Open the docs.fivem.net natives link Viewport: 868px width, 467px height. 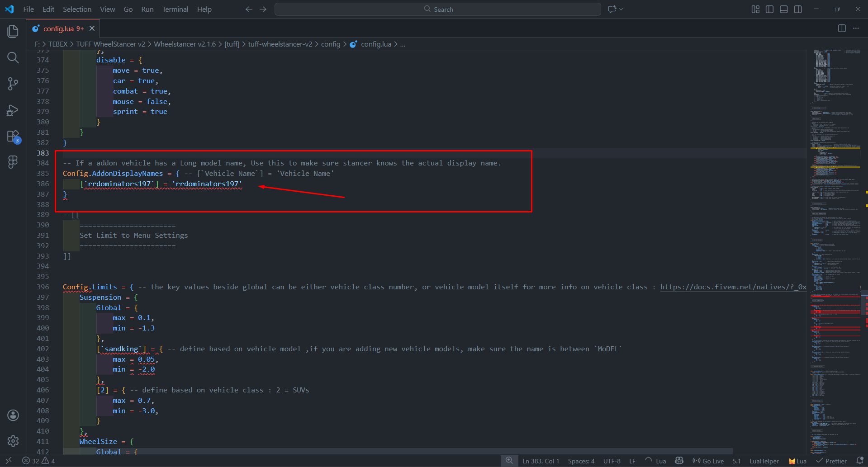click(733, 287)
